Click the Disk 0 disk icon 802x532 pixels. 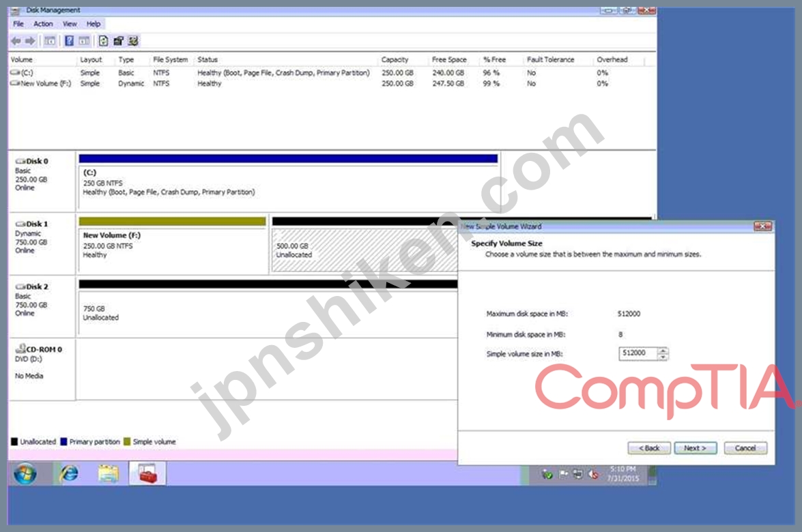pos(20,161)
